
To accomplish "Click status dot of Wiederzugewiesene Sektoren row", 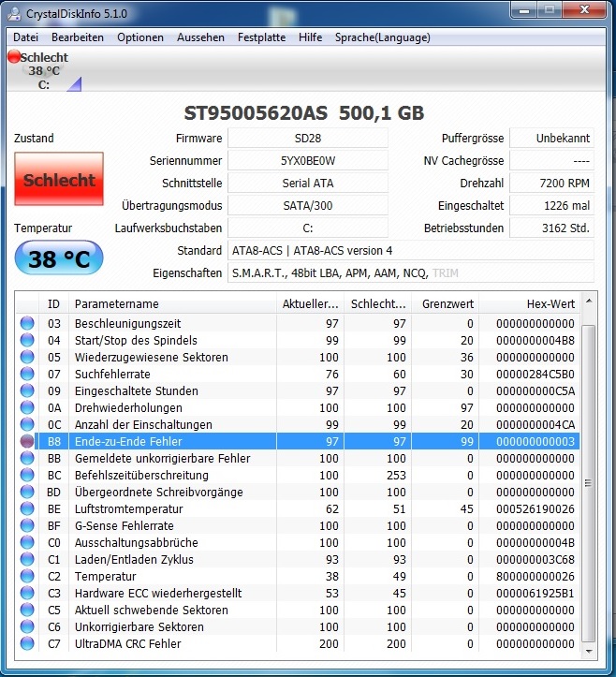I will pyautogui.click(x=27, y=357).
